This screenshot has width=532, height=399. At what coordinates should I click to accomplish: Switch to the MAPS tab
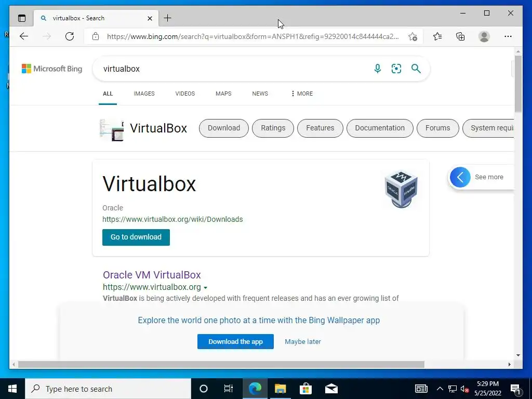pos(223,94)
